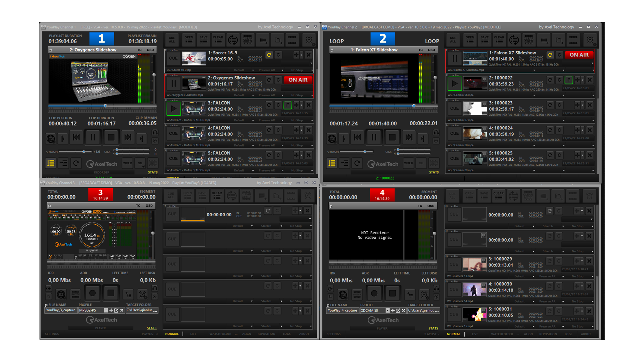644x362 pixels.
Task: Click the Stop button in Channel 2 transport
Action: (392, 137)
